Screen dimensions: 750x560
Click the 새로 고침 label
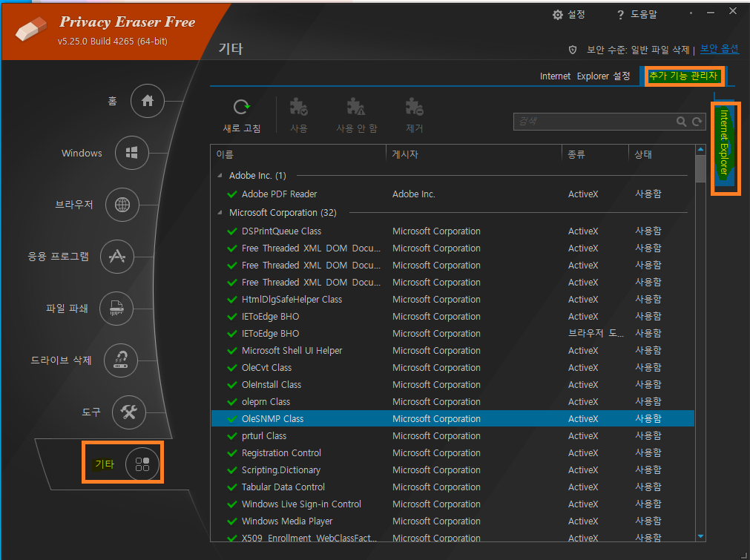tap(242, 128)
